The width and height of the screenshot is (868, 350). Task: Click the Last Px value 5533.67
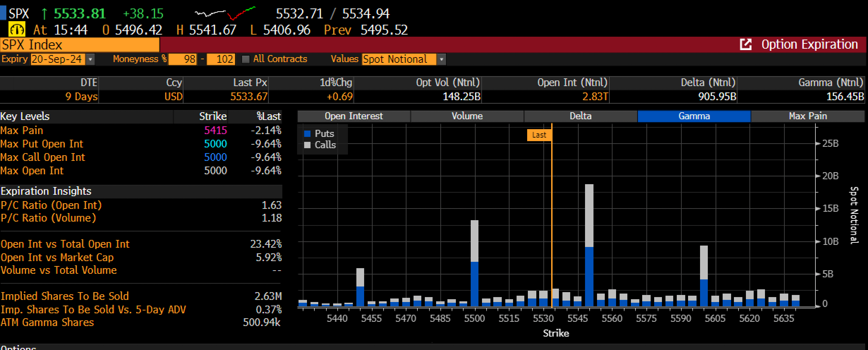coord(249,97)
